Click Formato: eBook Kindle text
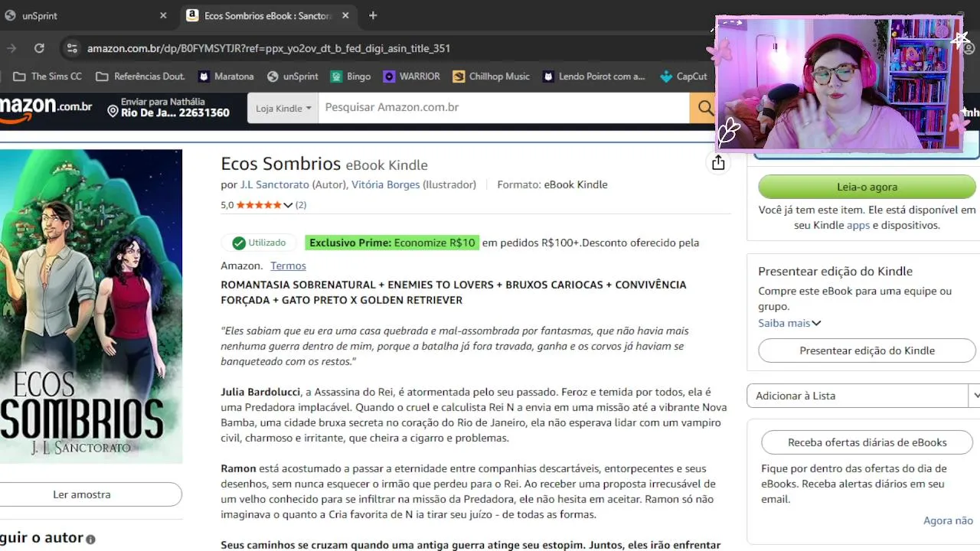Screen dimensions: 980x551 pyautogui.click(x=552, y=184)
